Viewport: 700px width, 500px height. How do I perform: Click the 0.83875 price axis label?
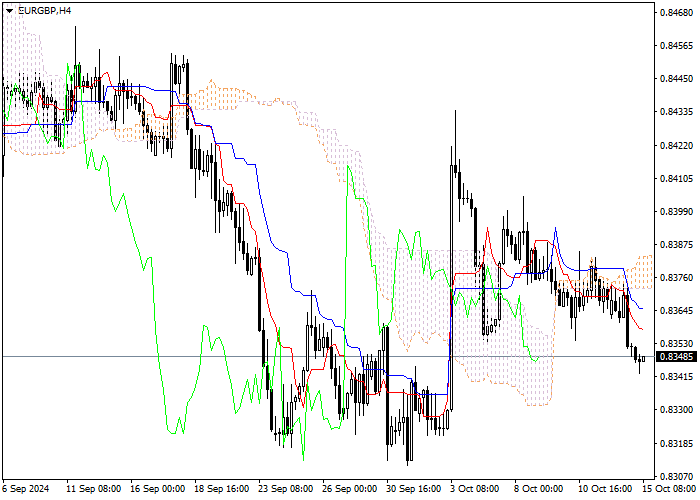coord(677,245)
